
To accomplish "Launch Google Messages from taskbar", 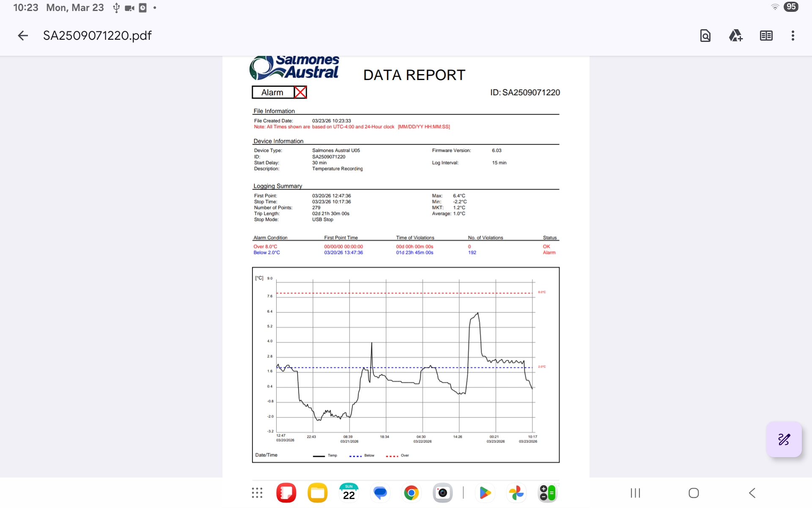I will (380, 493).
